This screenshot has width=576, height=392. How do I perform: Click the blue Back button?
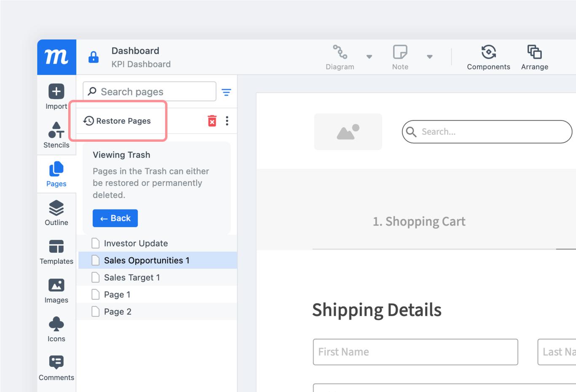pos(115,218)
